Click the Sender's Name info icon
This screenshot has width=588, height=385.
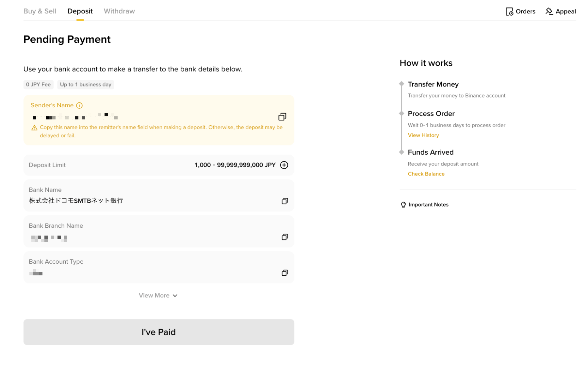pos(79,105)
